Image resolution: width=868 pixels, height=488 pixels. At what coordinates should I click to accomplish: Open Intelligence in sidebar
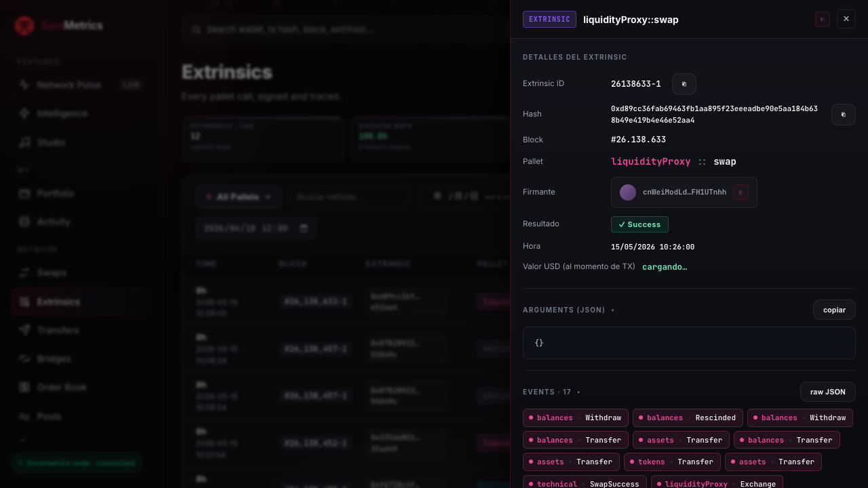click(x=80, y=113)
